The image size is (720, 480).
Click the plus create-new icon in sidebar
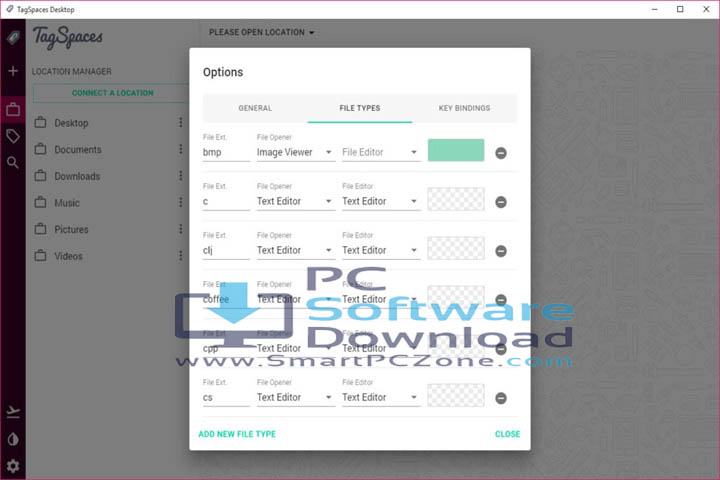13,71
